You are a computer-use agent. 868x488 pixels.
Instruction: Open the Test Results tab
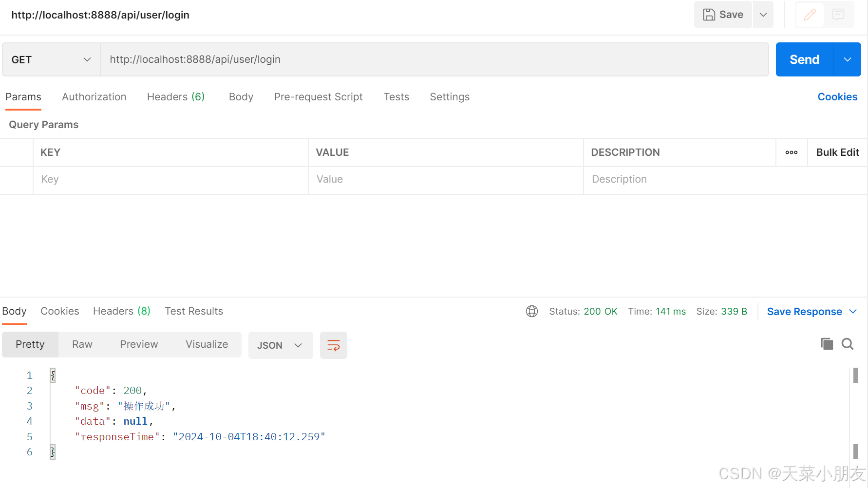[193, 311]
